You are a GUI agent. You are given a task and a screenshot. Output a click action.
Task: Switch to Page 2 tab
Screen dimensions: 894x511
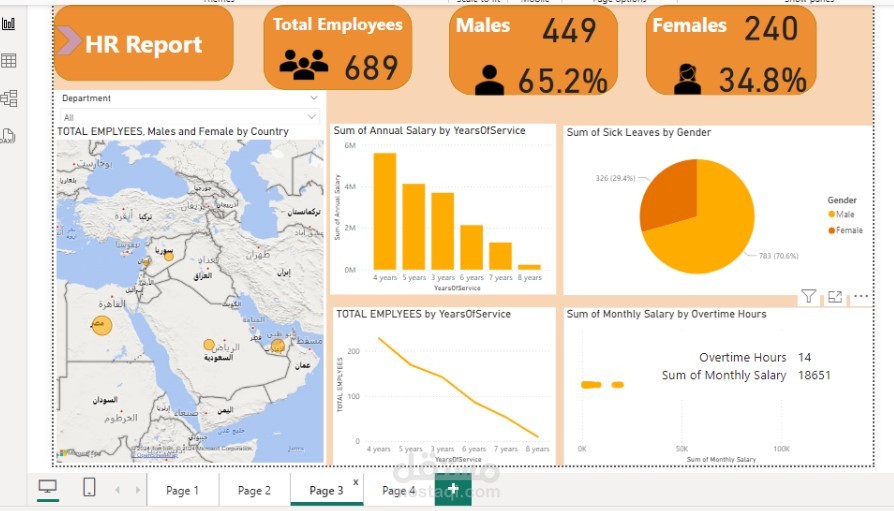tap(254, 490)
